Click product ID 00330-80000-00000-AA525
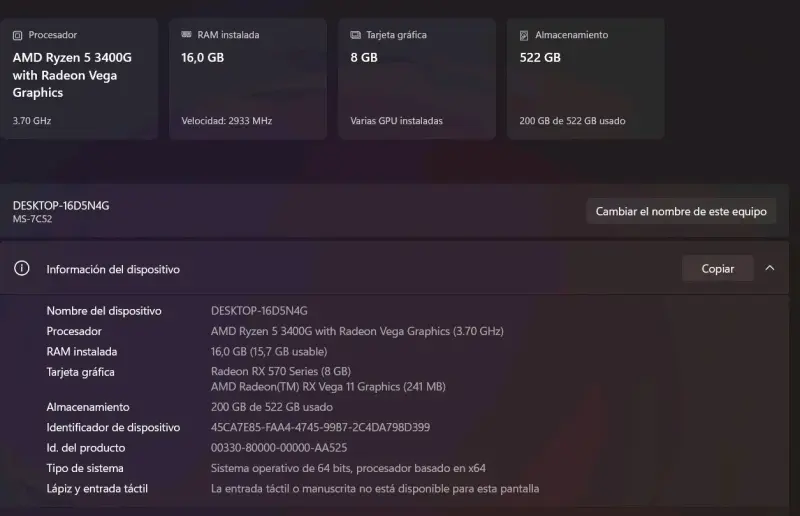 [x=279, y=448]
